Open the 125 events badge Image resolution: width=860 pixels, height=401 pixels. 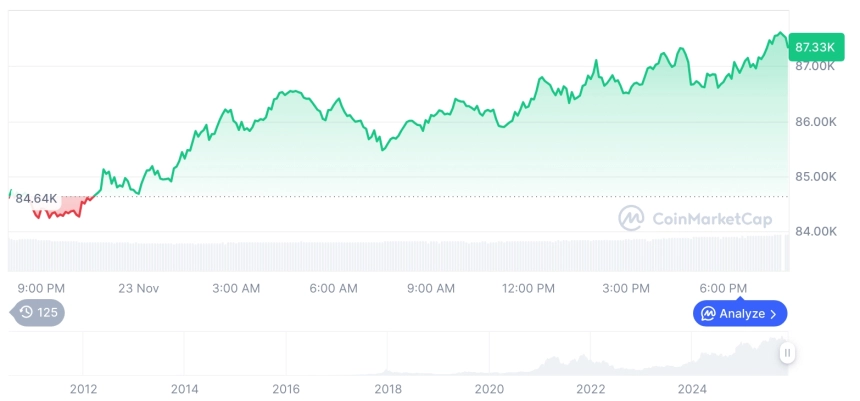39,313
